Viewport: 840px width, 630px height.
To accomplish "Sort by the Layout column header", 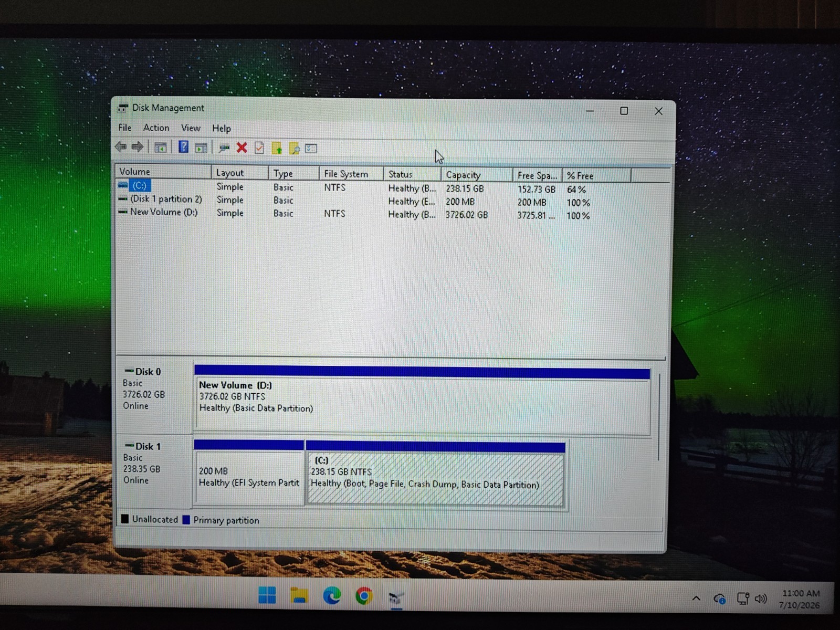I will click(240, 173).
